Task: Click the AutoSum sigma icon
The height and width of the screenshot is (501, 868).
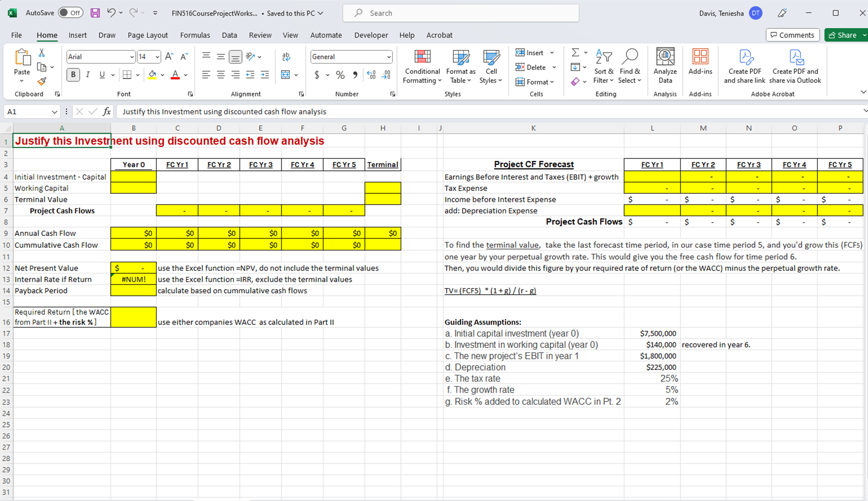Action: pyautogui.click(x=576, y=53)
